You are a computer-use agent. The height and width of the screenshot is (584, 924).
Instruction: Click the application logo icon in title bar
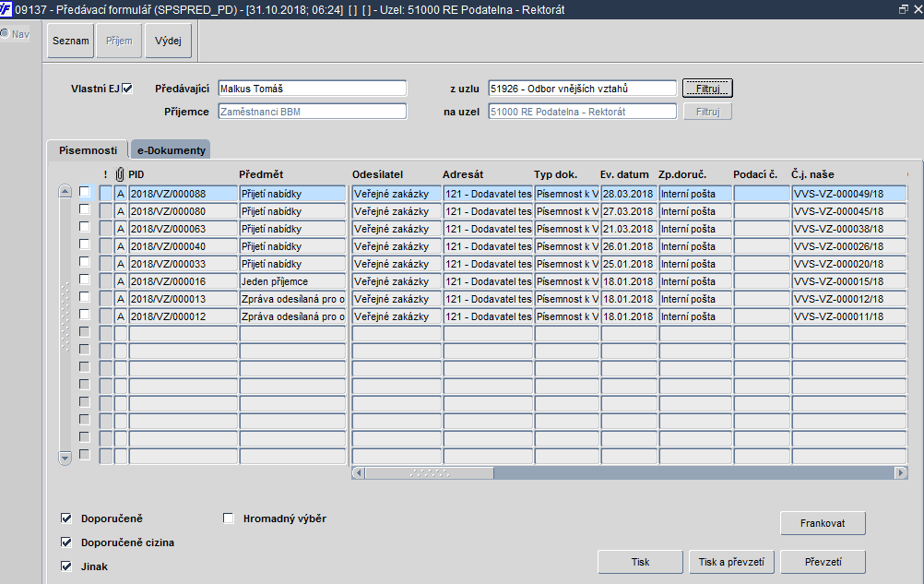pyautogui.click(x=6, y=9)
